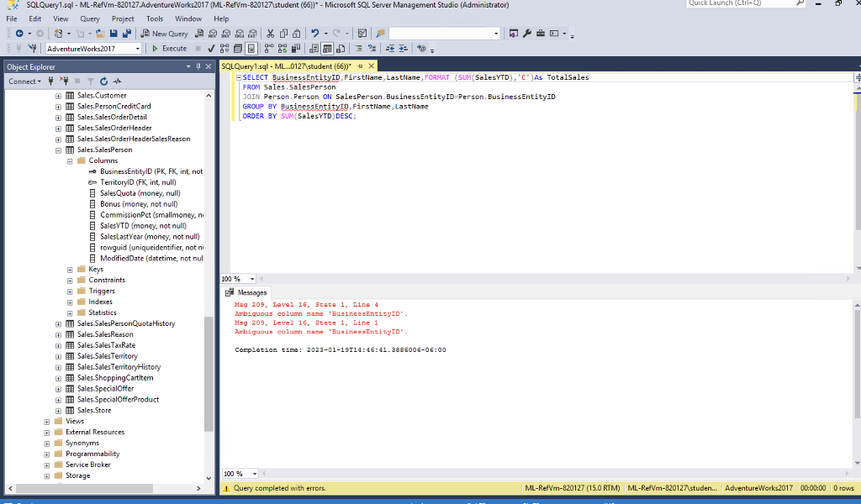Click the Navigate Backward arrow icon
This screenshot has width=861, height=504.
pos(19,34)
